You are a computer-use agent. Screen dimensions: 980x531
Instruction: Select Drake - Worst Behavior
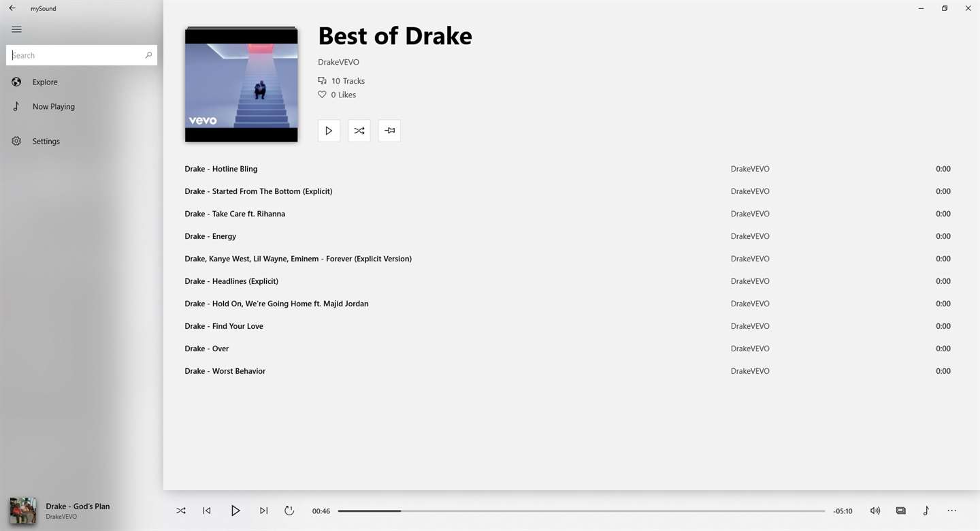[225, 371]
